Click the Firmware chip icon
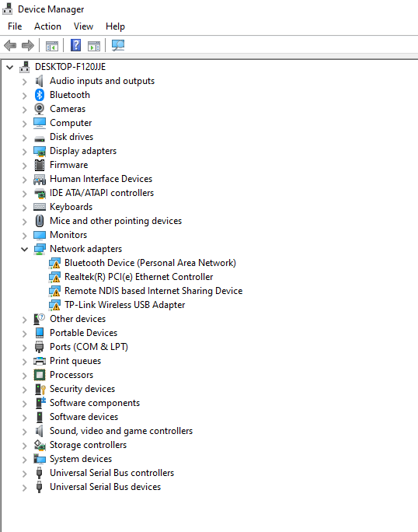 (x=40, y=165)
